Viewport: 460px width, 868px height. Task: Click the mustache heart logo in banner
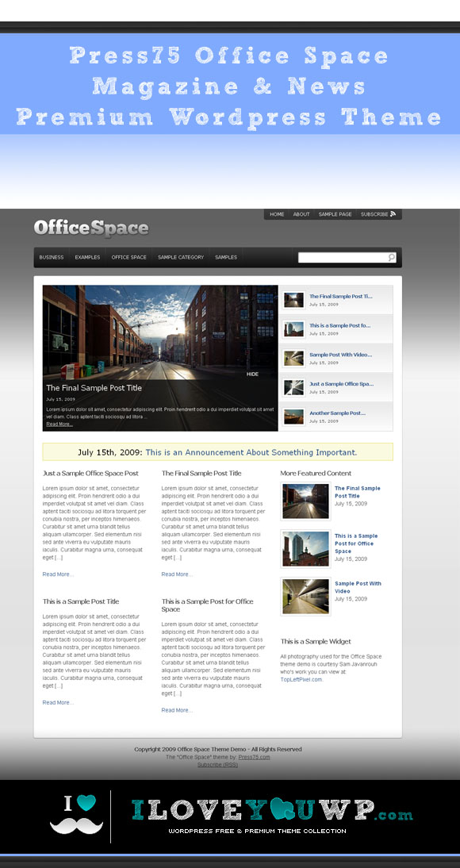[76, 815]
